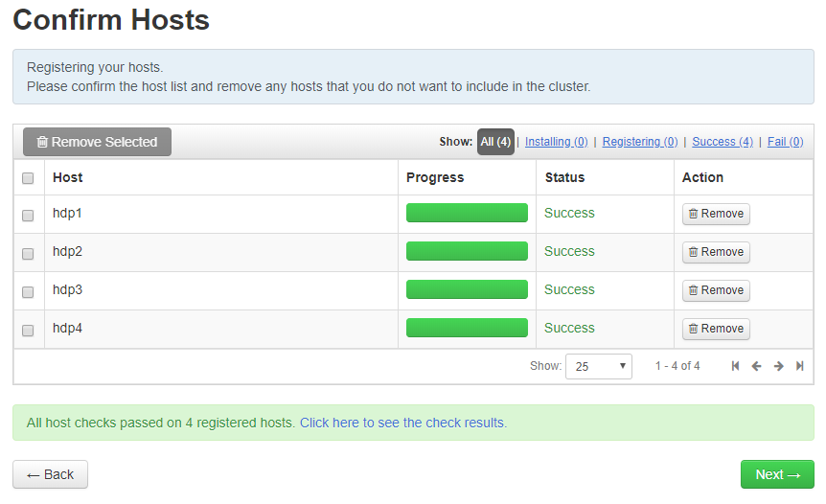The image size is (826, 504).
Task: Click hdp2 Success status text
Action: (x=569, y=251)
